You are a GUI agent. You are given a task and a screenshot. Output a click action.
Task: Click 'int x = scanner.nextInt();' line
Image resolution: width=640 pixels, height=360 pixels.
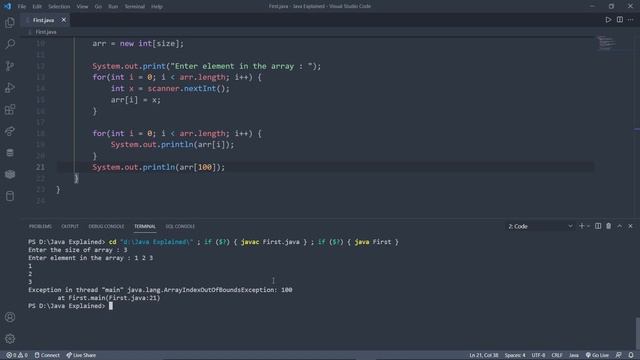[x=170, y=88]
